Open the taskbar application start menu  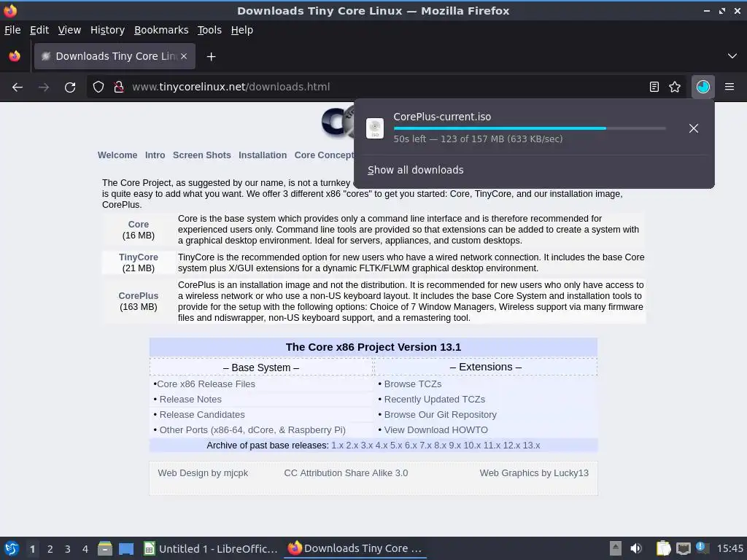click(x=12, y=548)
